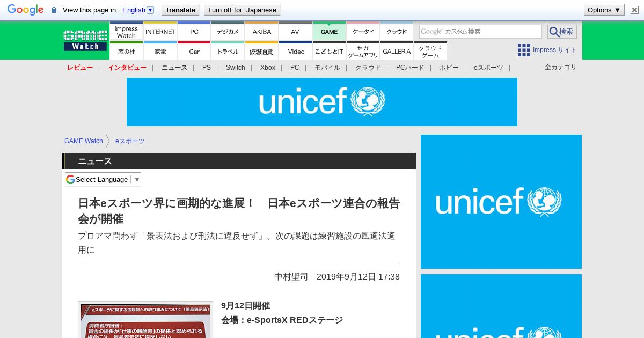
Task: Go to the インタビュー category
Action: click(x=127, y=68)
